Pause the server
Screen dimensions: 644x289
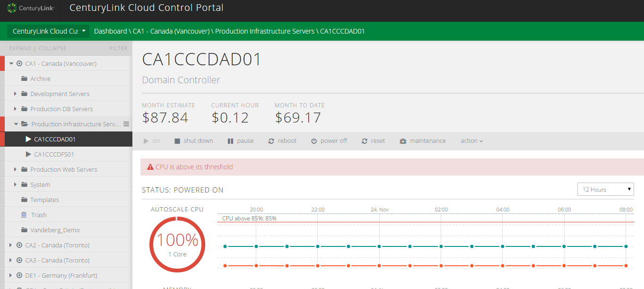[x=241, y=141]
